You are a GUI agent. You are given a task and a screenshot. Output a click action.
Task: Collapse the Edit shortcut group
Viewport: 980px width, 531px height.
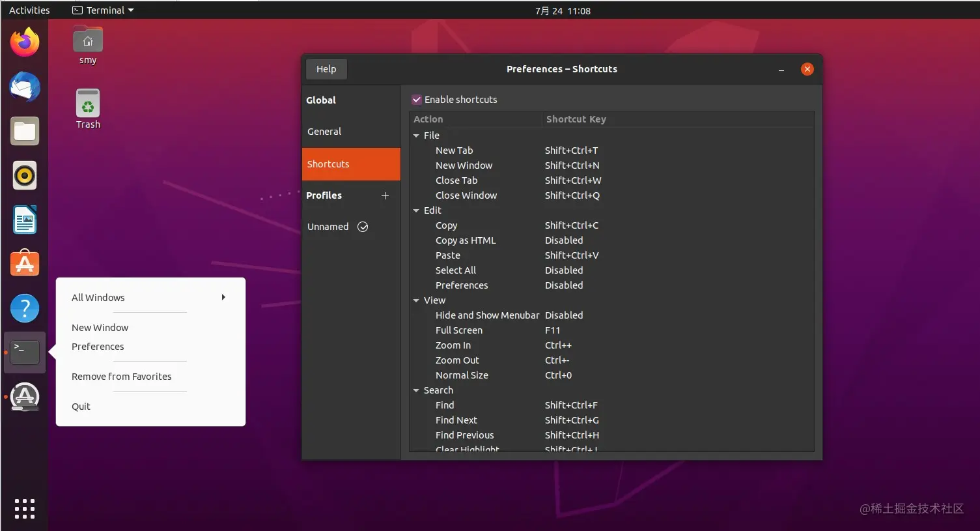416,210
